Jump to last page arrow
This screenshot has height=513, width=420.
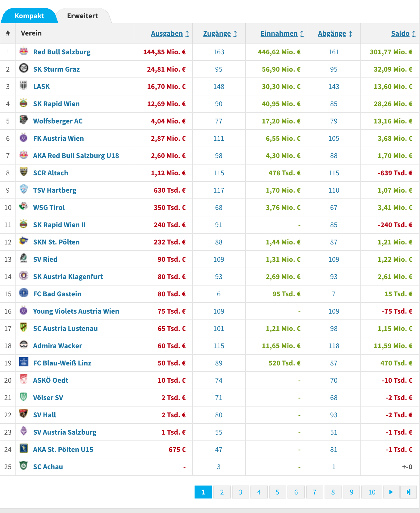coord(408,492)
